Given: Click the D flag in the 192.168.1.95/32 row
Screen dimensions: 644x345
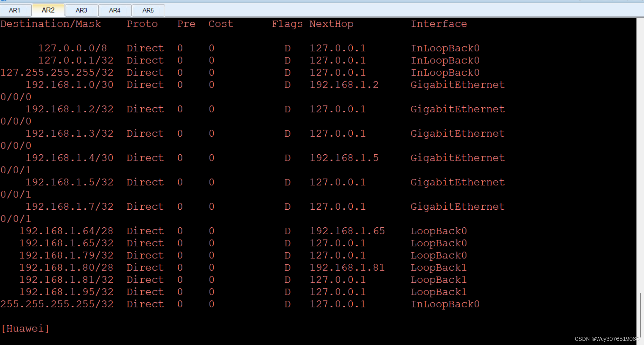Looking at the screenshot, I should [287, 292].
